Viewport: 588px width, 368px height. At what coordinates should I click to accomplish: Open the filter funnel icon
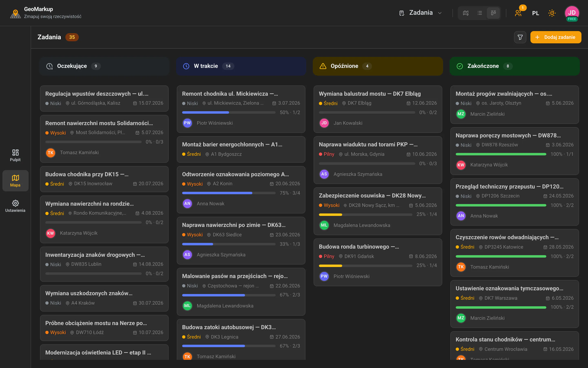pyautogui.click(x=520, y=37)
